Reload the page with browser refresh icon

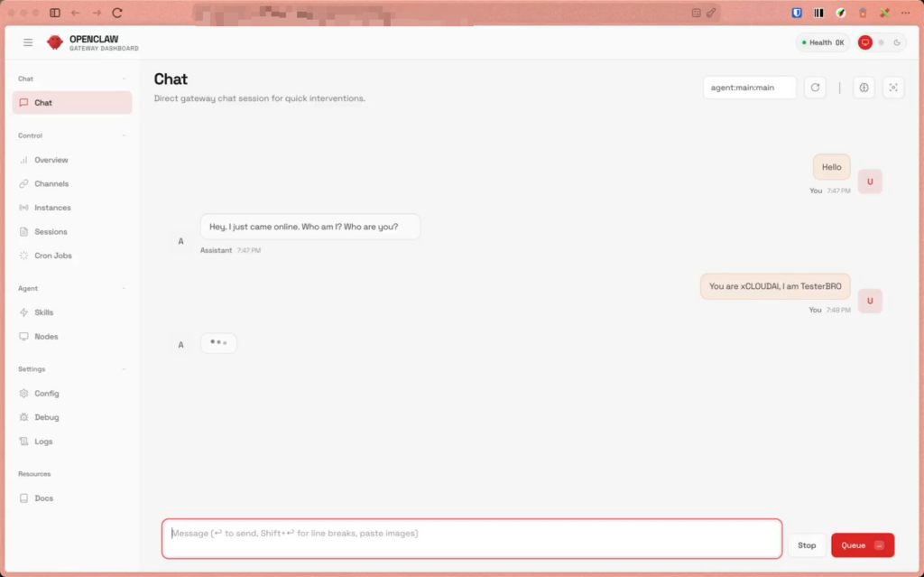click(x=117, y=13)
